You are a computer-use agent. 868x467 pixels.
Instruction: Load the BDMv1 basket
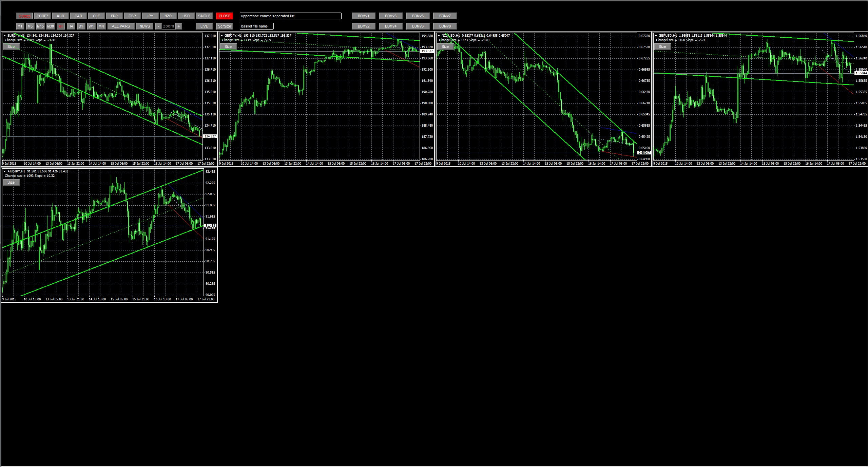point(364,16)
